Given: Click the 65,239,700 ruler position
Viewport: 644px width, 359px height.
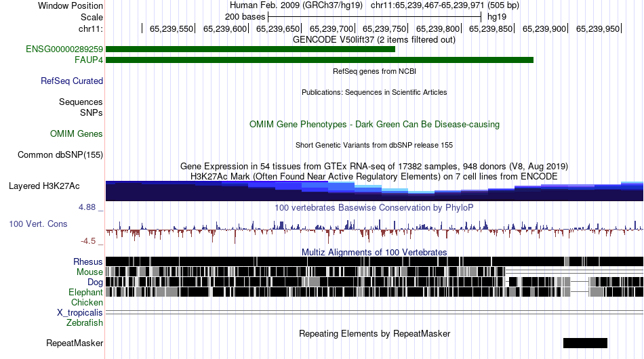Looking at the screenshot, I should 331,28.
